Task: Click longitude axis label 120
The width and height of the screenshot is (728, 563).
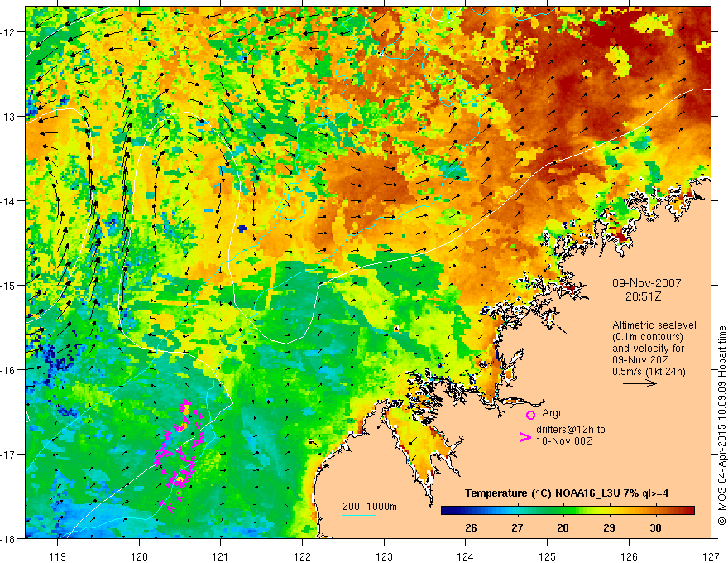Action: [x=139, y=556]
